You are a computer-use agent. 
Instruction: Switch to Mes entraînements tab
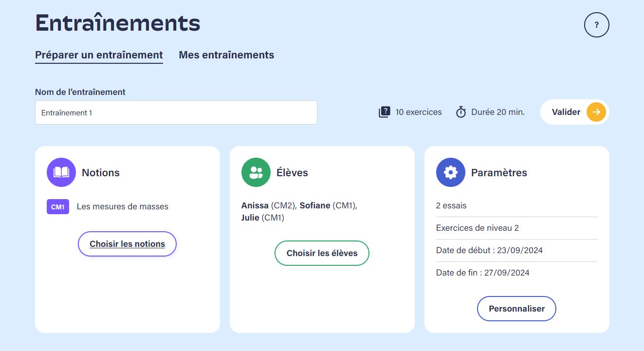226,55
